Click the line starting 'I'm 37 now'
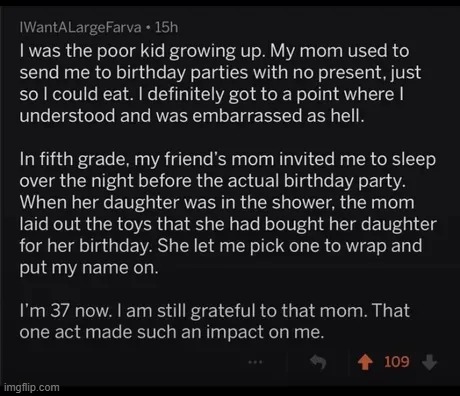460x396 pixels. point(215,311)
